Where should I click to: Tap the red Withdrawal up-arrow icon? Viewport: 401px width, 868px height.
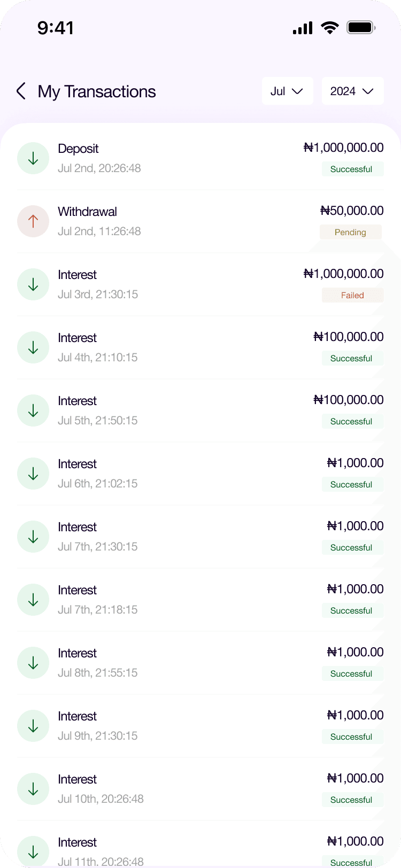(x=33, y=221)
